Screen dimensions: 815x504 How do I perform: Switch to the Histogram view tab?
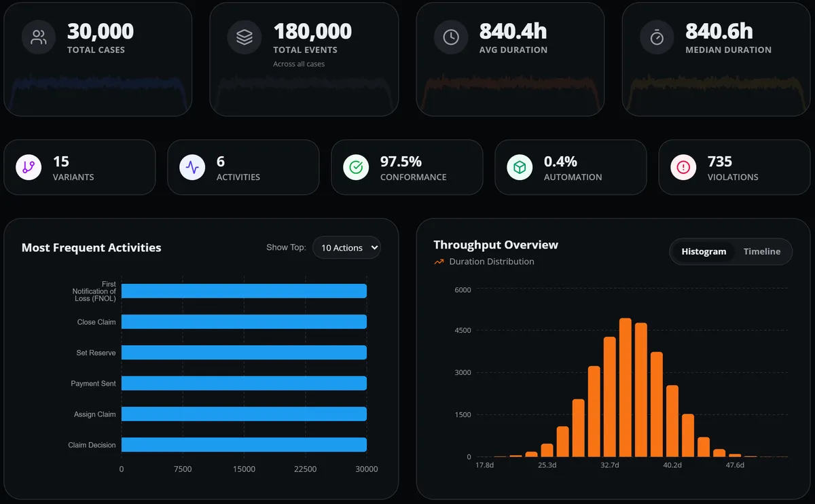click(x=704, y=251)
